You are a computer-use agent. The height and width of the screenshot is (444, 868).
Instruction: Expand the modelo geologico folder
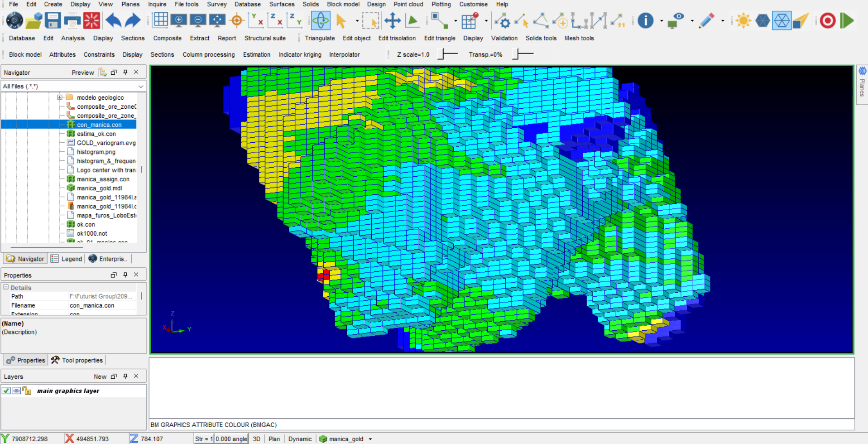click(x=59, y=97)
